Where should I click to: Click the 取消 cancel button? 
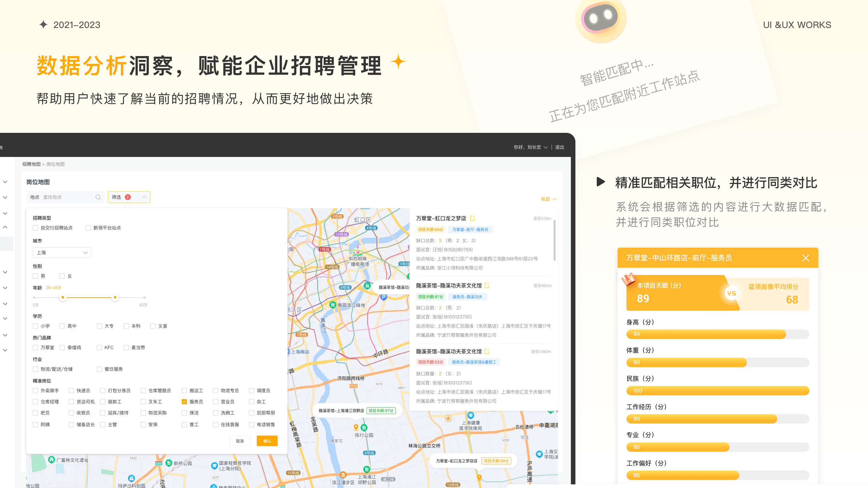click(x=240, y=441)
